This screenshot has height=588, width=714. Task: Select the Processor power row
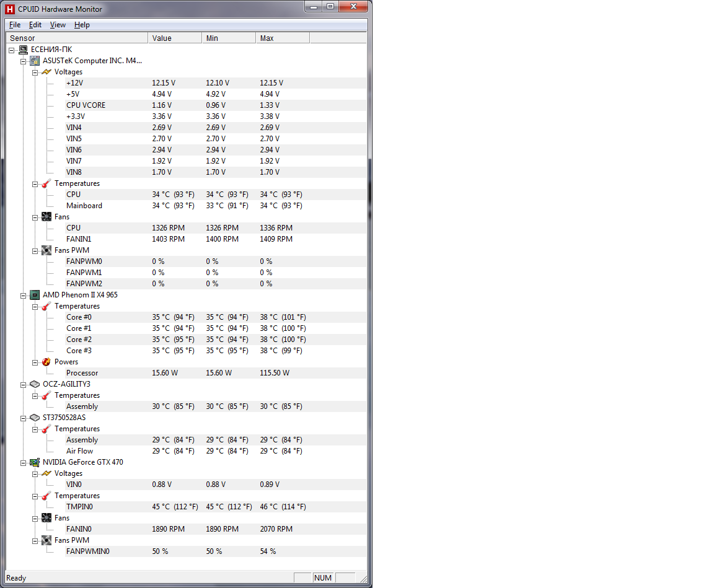point(216,373)
